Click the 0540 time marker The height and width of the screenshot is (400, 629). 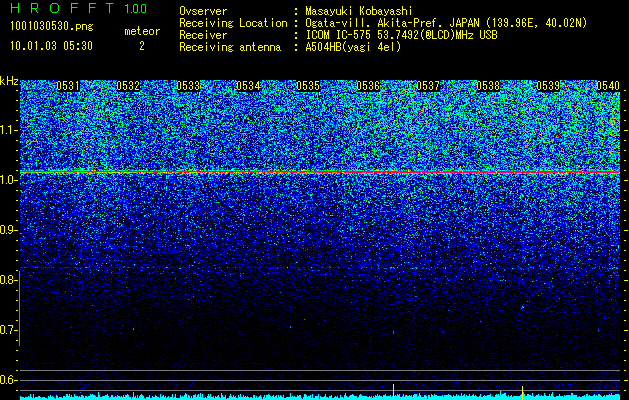tap(608, 86)
